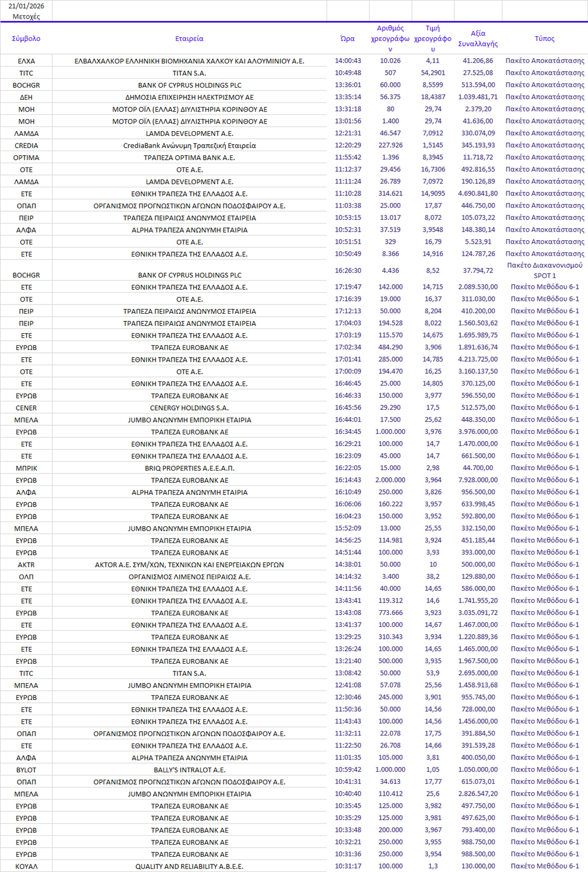Click the CENER symbol cell
Screen dimensions: 588x872
coord(26,408)
